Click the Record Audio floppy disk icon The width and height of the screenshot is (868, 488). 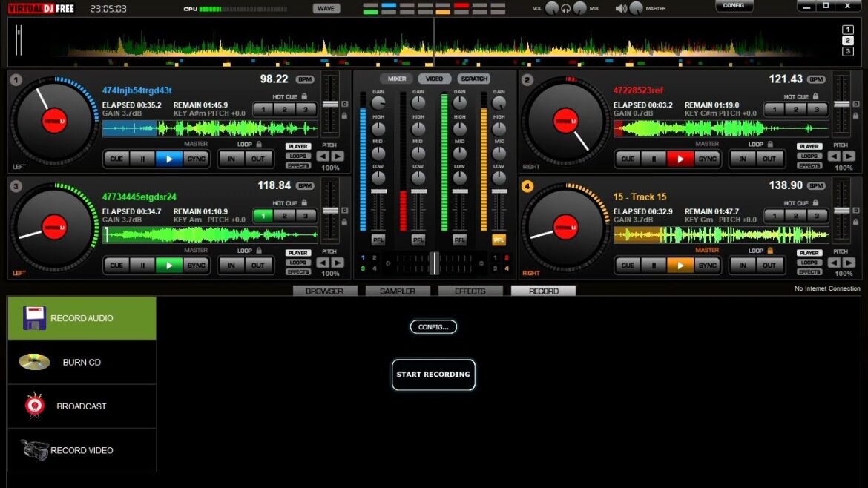click(34, 318)
